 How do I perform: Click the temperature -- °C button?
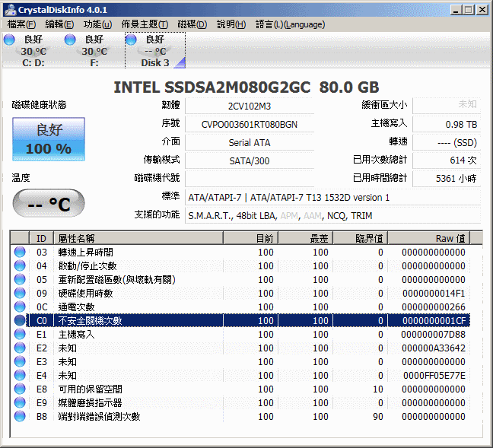click(x=48, y=204)
